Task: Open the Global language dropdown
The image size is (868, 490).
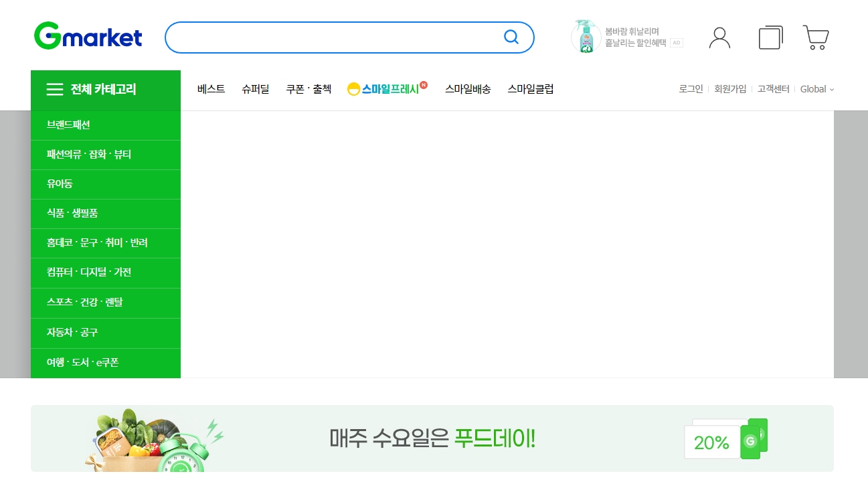Action: pos(816,89)
